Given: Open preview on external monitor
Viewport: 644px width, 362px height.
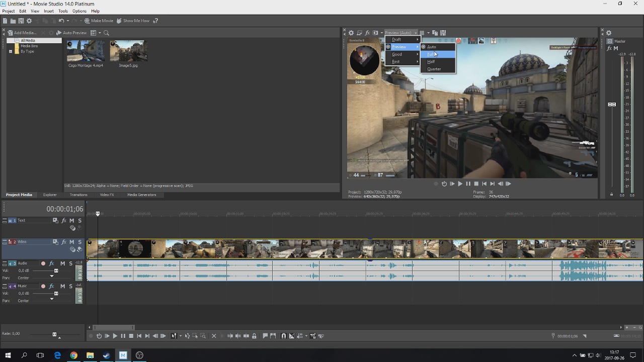Looking at the screenshot, I should [x=359, y=33].
